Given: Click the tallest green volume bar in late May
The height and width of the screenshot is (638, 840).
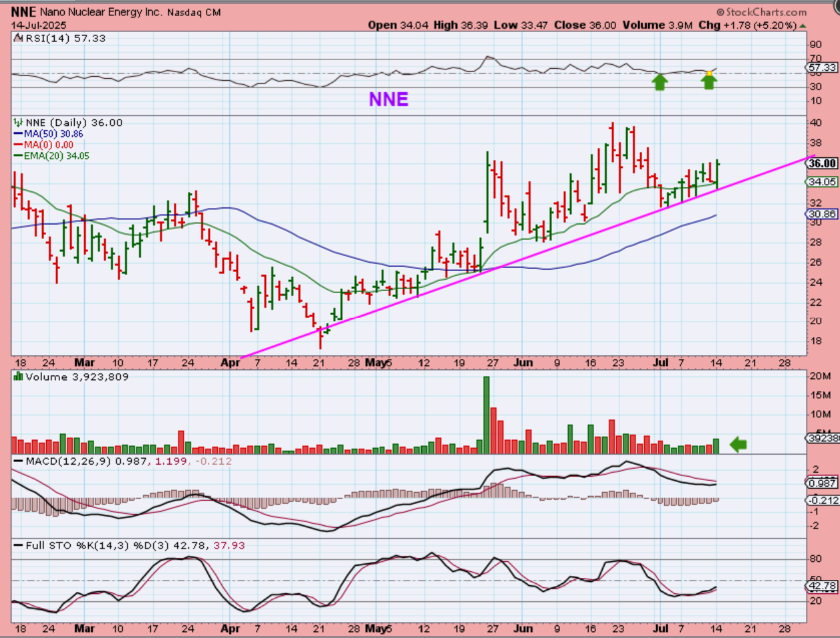Looking at the screenshot, I should (486, 415).
